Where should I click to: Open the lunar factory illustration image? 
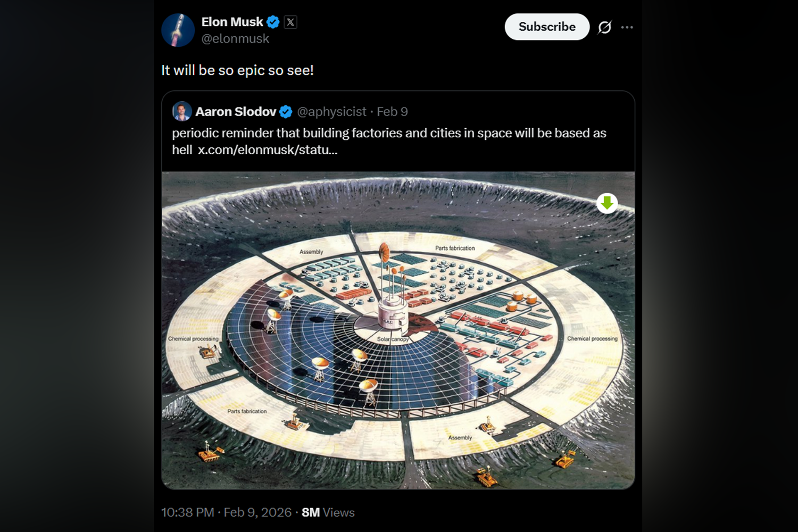tap(398, 330)
